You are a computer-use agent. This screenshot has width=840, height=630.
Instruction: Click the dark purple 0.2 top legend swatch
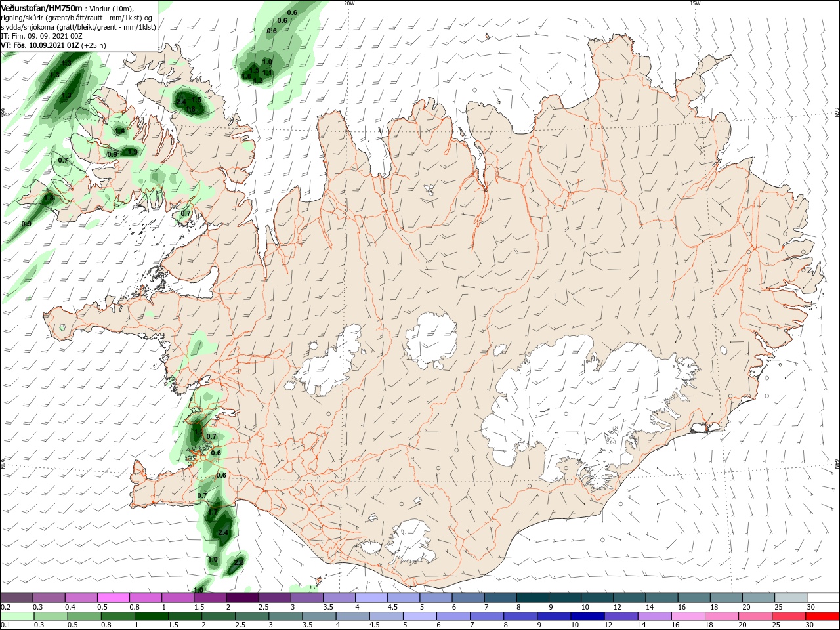click(16, 597)
